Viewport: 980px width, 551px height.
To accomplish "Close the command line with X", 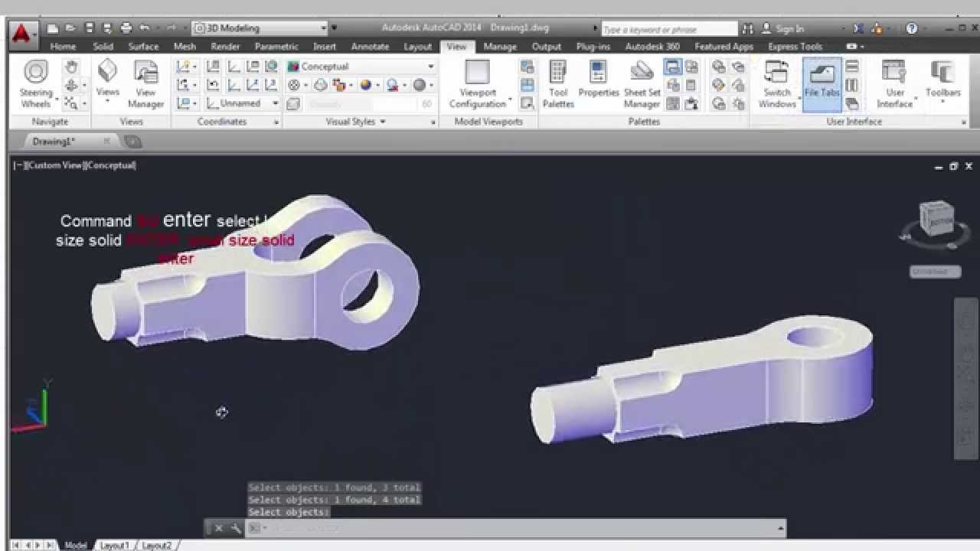I will coord(218,528).
